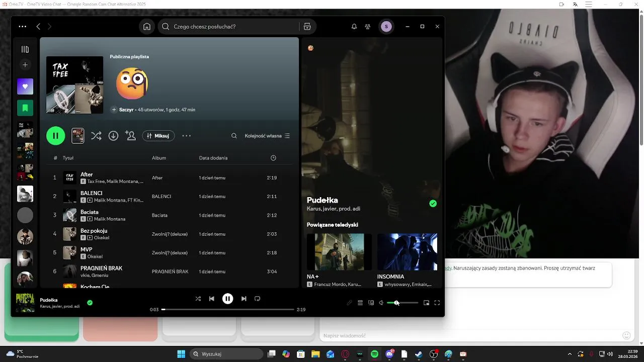644x362 pixels.
Task: Open Discord from the taskbar
Action: [x=389, y=354]
